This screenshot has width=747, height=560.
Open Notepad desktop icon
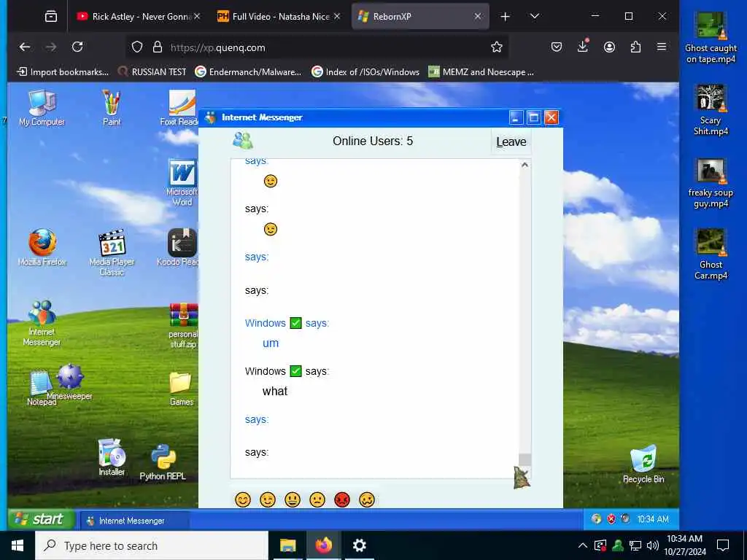(x=41, y=388)
